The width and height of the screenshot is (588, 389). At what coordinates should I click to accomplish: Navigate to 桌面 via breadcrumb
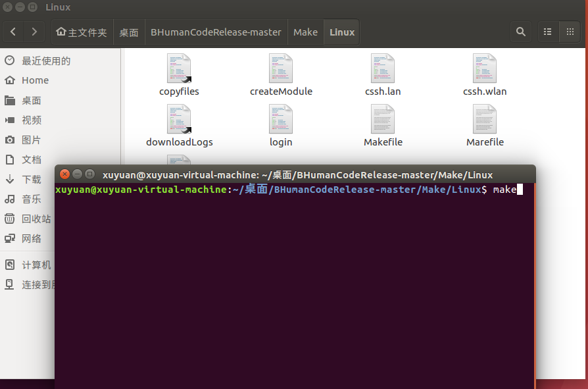point(128,31)
